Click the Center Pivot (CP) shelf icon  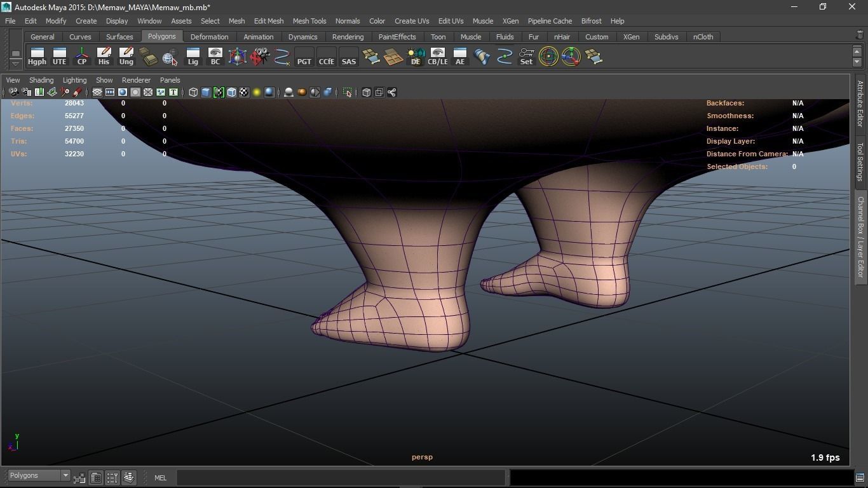coord(82,57)
